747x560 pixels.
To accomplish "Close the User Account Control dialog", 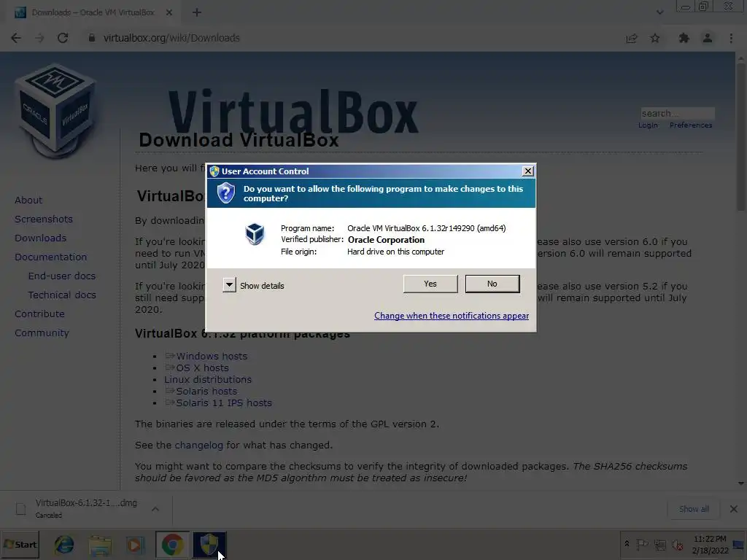I will pos(528,171).
